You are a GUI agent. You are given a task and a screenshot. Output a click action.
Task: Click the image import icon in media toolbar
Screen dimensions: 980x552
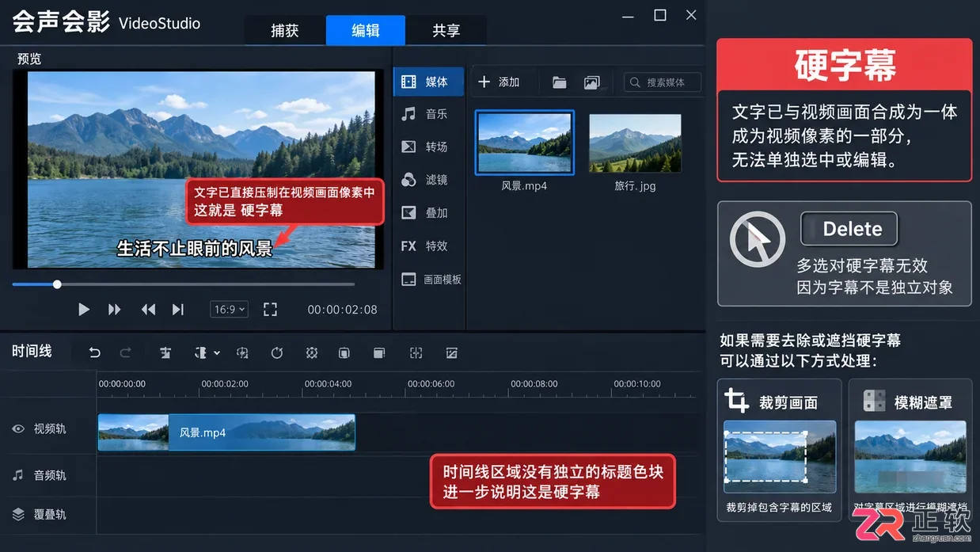(591, 82)
